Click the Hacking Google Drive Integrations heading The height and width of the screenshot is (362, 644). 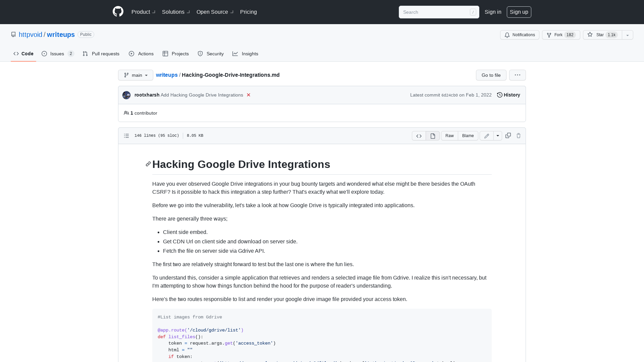click(x=241, y=164)
